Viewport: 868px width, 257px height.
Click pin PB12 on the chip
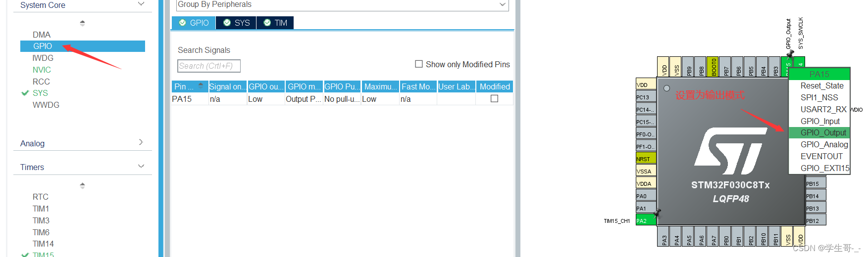pos(816,220)
